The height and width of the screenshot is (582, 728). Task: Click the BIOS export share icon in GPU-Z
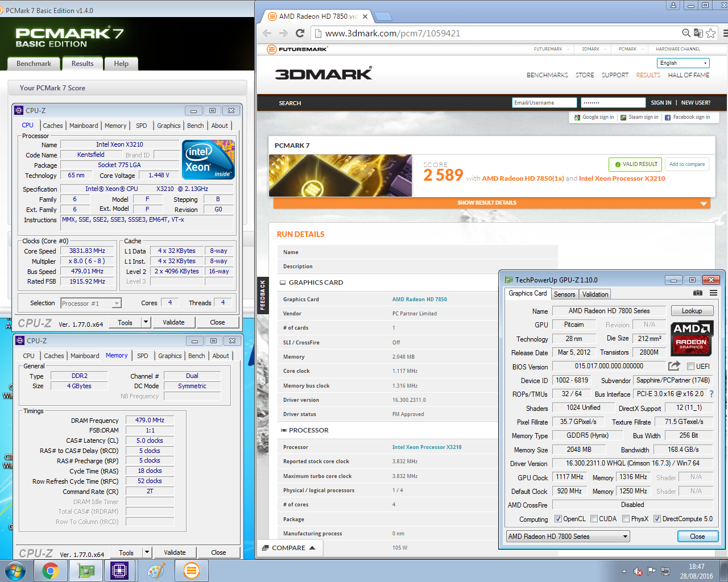(674, 366)
